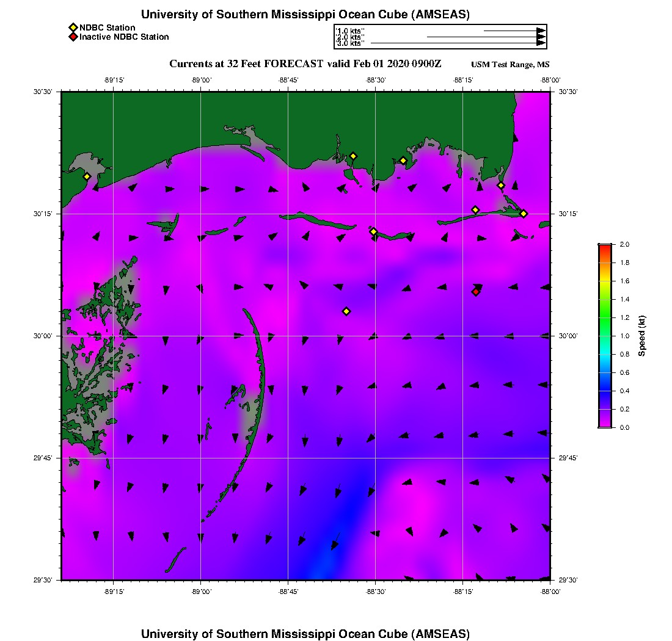Click the '0.0' value on the color bar
This screenshot has height=641, width=672.
click(624, 427)
